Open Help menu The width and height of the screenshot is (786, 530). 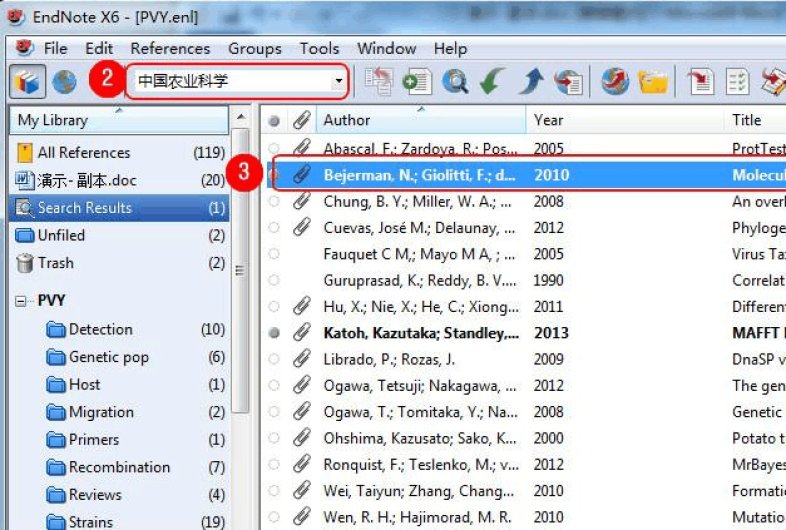[x=450, y=49]
